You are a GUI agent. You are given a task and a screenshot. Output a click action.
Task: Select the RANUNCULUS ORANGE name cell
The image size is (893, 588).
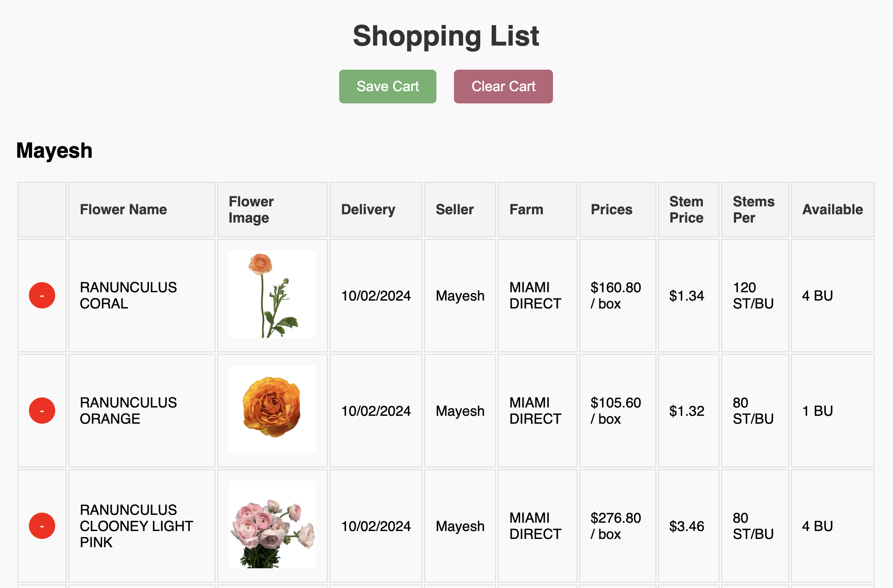[128, 411]
